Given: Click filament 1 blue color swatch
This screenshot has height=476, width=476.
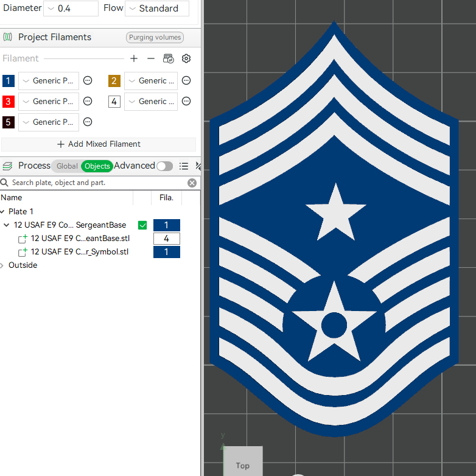Looking at the screenshot, I should click(8, 81).
